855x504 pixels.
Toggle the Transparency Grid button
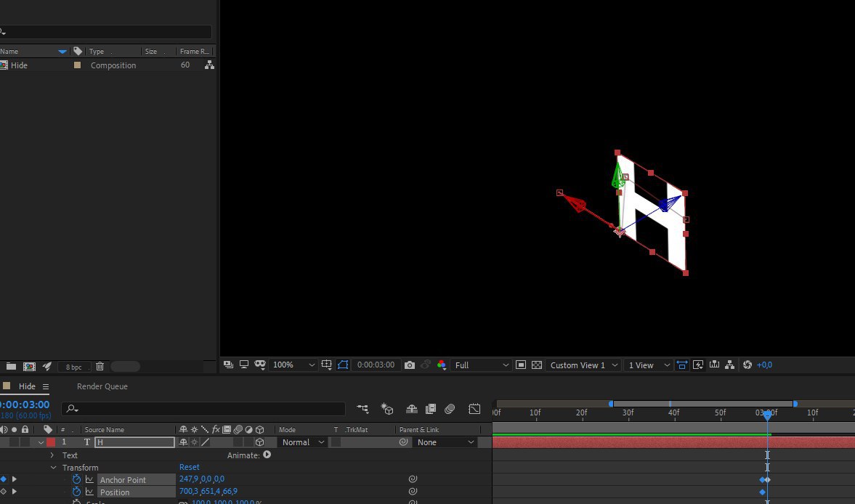(x=537, y=365)
